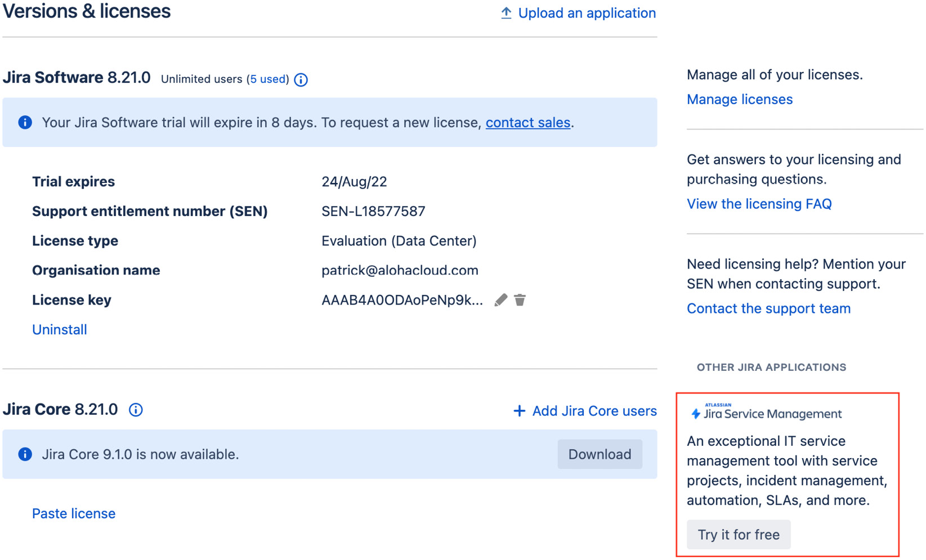Click Add Jira Core users

coord(594,410)
